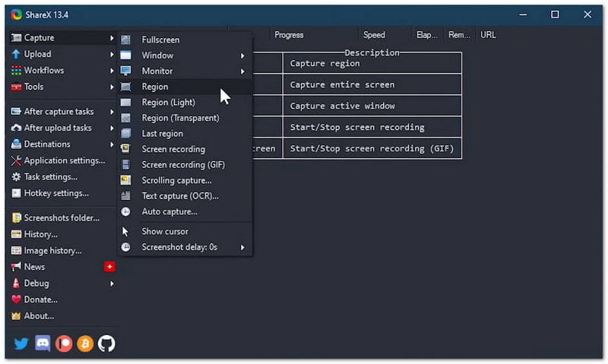Open the GitHub icon link

pos(106,343)
